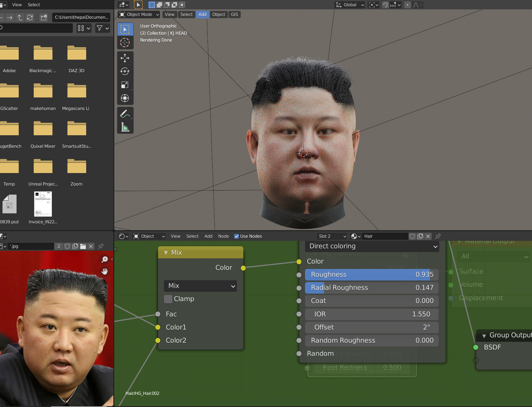Create new folder in file browser
This screenshot has height=407, width=532.
(x=44, y=17)
